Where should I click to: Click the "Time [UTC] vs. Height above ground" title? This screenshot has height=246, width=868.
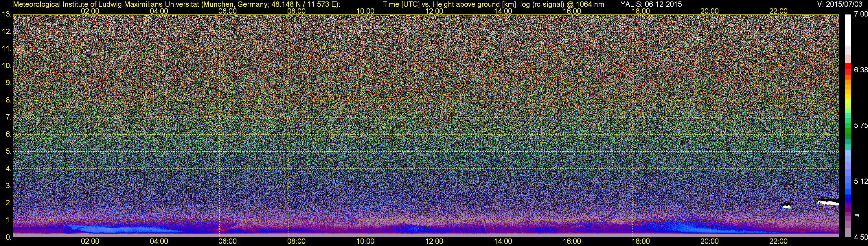click(x=494, y=4)
